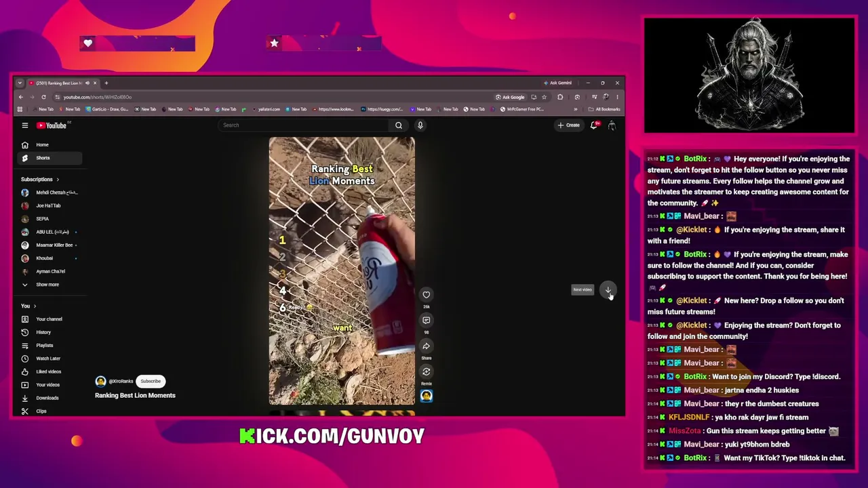The width and height of the screenshot is (868, 488).
Task: Open YouTube notifications bell
Action: [x=594, y=125]
